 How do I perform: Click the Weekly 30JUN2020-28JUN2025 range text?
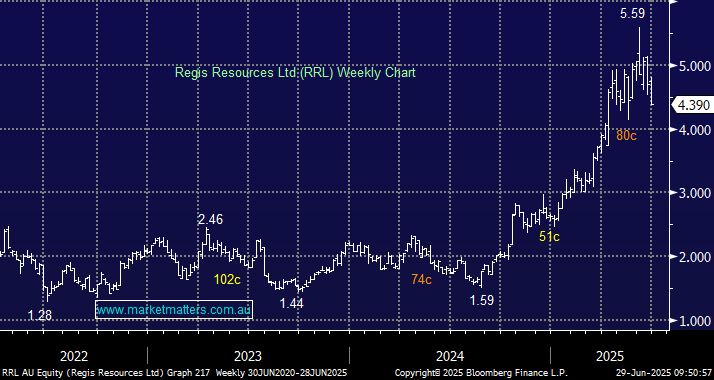point(281,373)
